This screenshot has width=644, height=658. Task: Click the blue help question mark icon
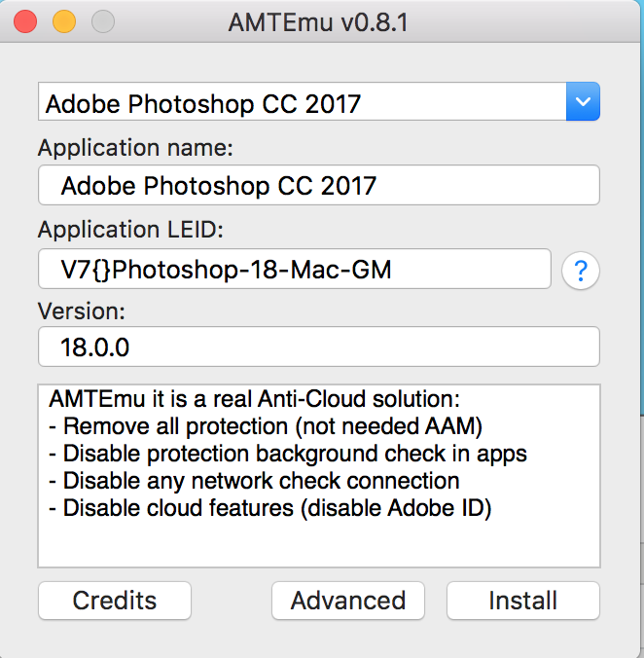[581, 270]
